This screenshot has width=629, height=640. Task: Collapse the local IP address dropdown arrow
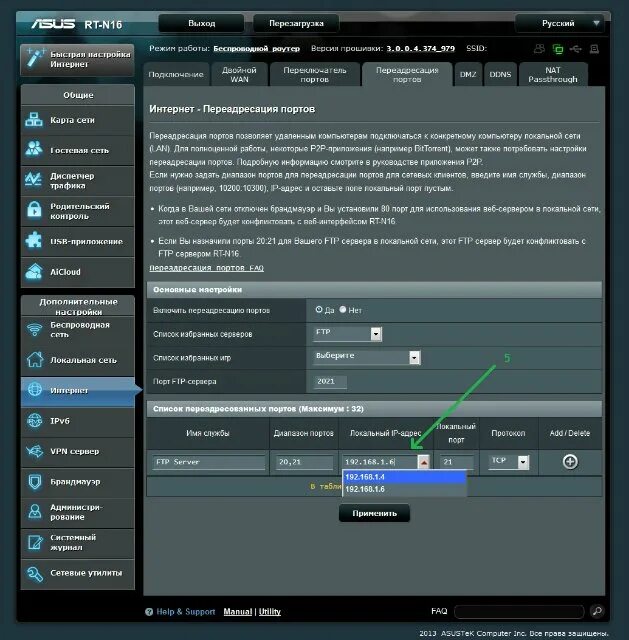click(424, 462)
